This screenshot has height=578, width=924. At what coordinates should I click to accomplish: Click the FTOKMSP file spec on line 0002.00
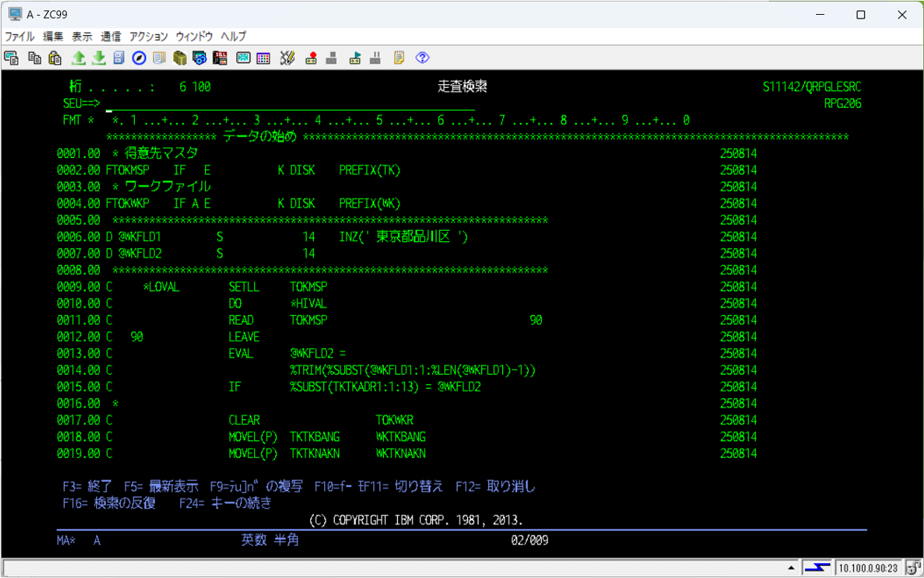(127, 170)
